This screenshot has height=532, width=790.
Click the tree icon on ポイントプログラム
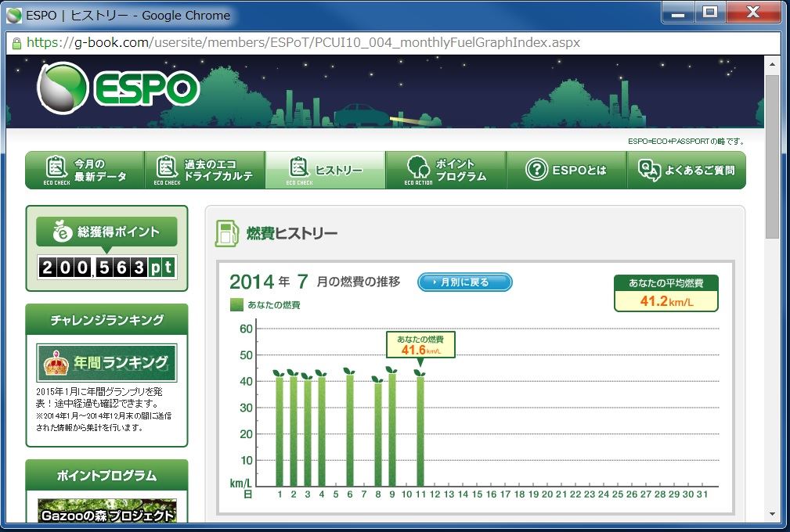(x=417, y=167)
